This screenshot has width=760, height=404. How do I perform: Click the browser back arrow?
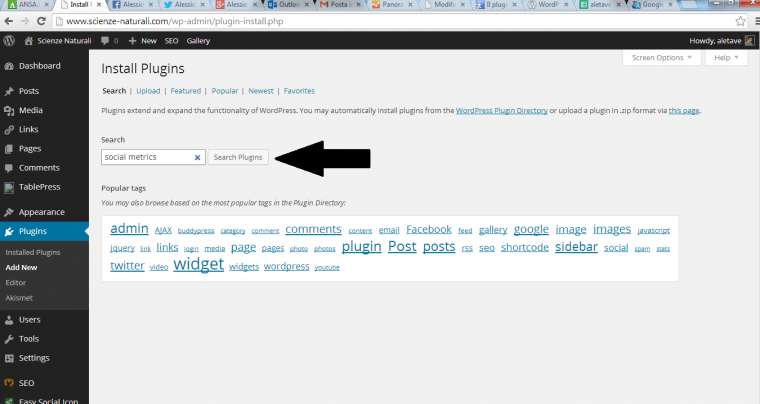pyautogui.click(x=9, y=21)
